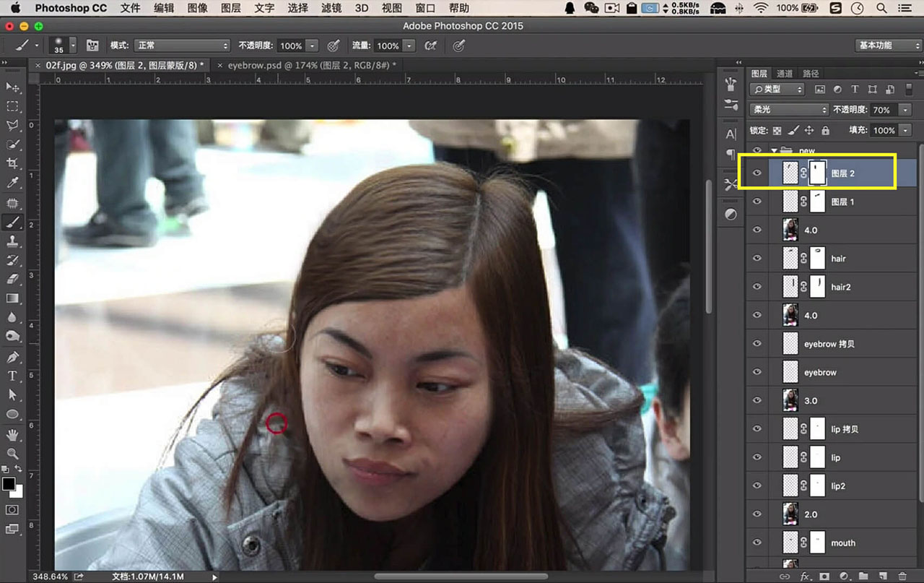924x583 pixels.
Task: Select the Crop tool in toolbar
Action: tap(12, 163)
